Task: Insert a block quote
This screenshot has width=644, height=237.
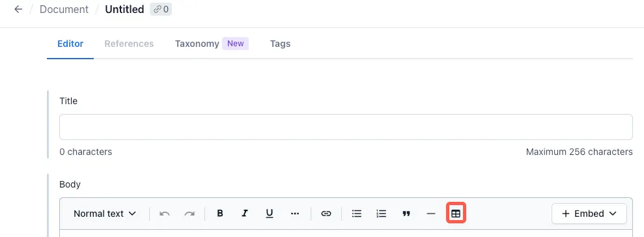Action: pos(406,214)
